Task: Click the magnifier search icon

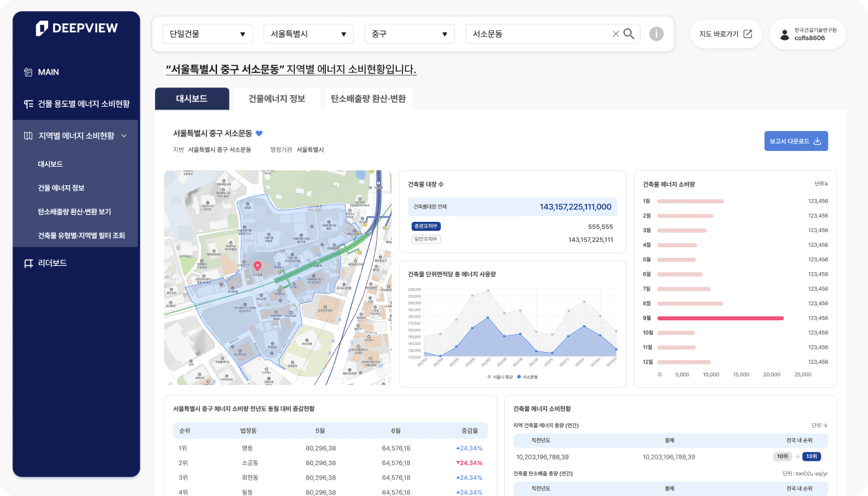Action: point(629,34)
